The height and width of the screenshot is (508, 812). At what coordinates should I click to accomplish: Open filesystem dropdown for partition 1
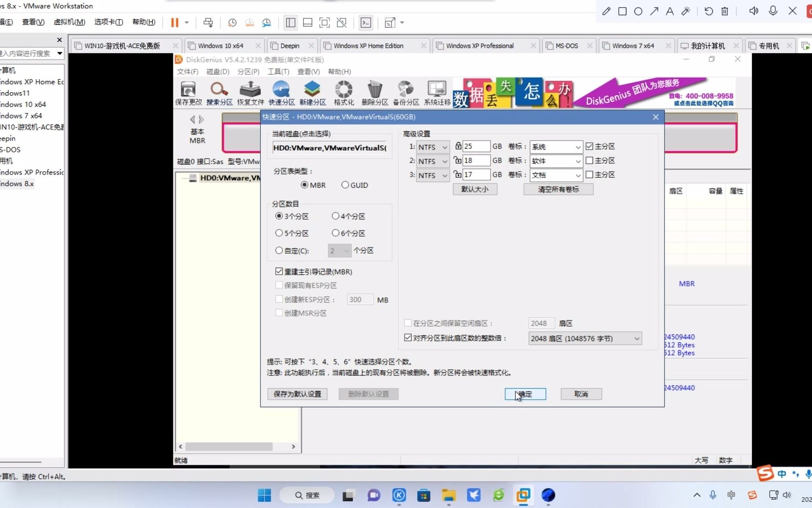433,147
